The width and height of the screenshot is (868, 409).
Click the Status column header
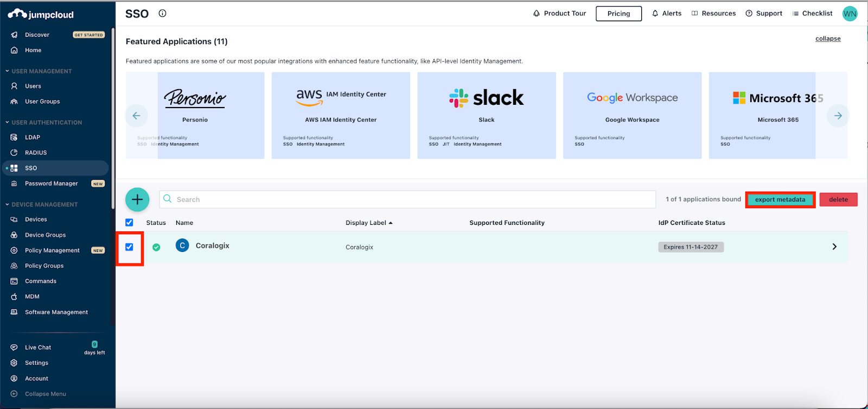pyautogui.click(x=156, y=223)
